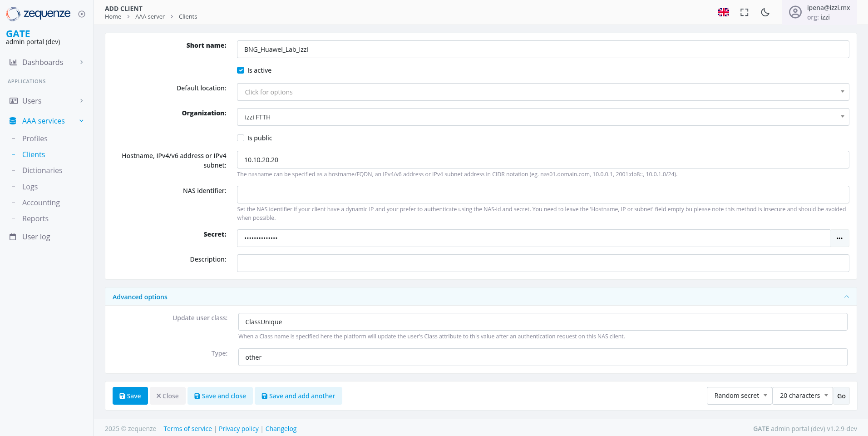
Task: Navigate to the Accounting section
Action: coord(41,202)
